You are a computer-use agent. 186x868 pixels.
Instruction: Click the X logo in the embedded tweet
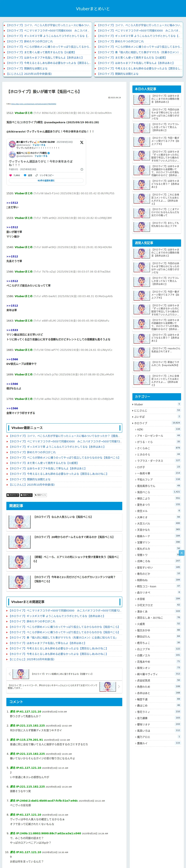tap(82, 142)
